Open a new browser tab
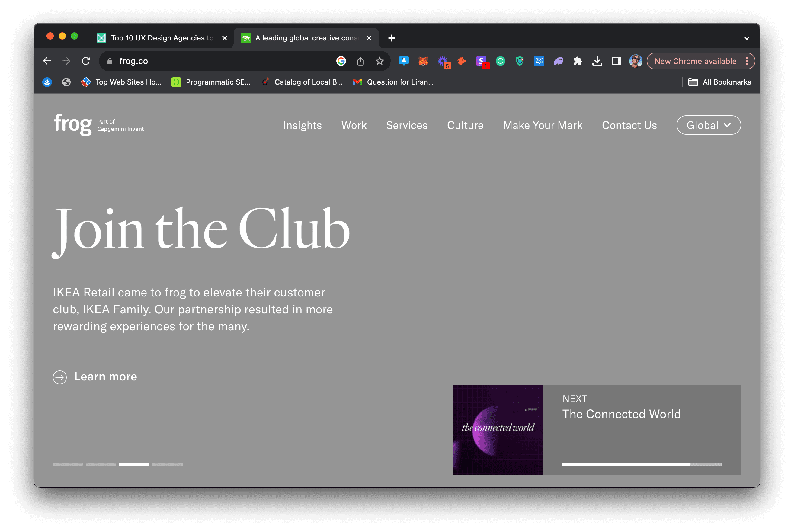 pyautogui.click(x=392, y=38)
